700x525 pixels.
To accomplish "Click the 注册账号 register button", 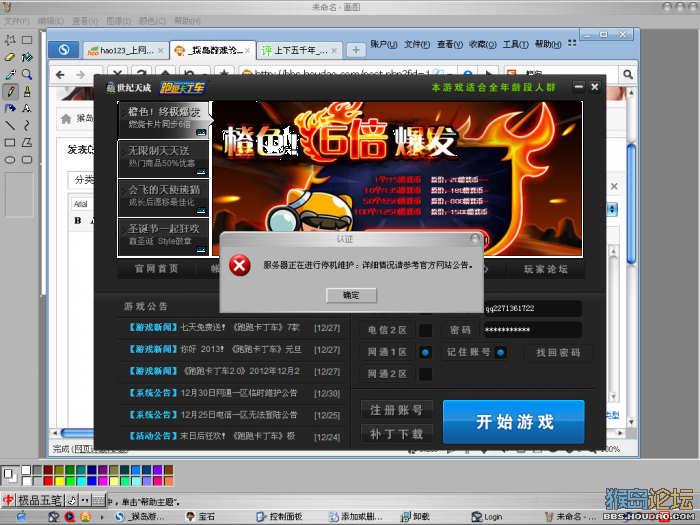I will click(397, 410).
